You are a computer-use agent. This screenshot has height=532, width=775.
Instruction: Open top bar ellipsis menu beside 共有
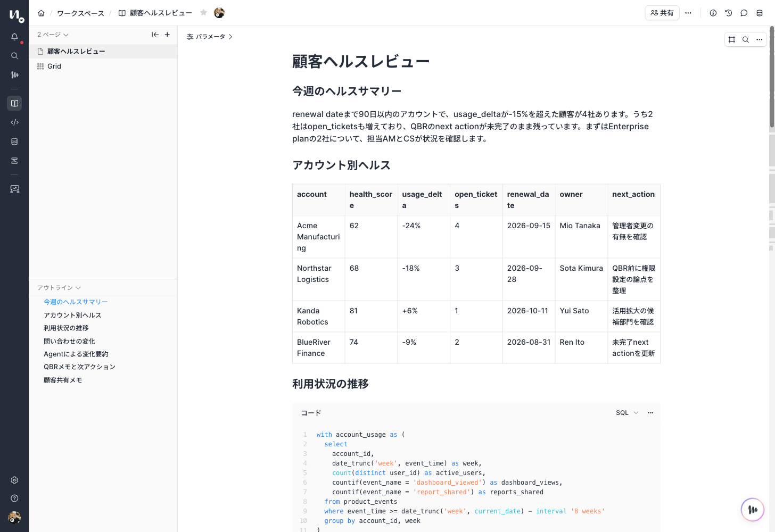[x=688, y=13]
